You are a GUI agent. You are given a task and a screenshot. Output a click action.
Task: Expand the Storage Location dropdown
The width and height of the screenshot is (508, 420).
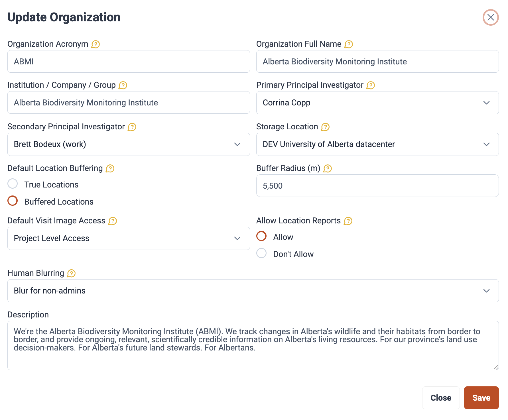(x=377, y=144)
